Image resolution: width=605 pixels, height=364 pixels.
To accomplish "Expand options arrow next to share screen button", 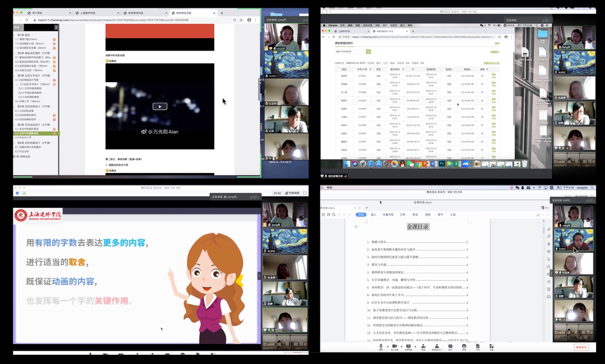I will (415, 347).
